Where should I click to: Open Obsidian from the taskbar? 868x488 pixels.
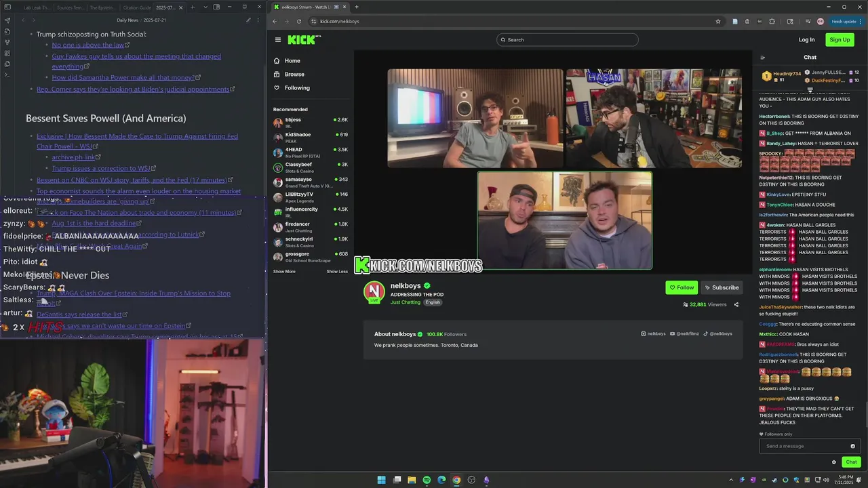tap(486, 480)
